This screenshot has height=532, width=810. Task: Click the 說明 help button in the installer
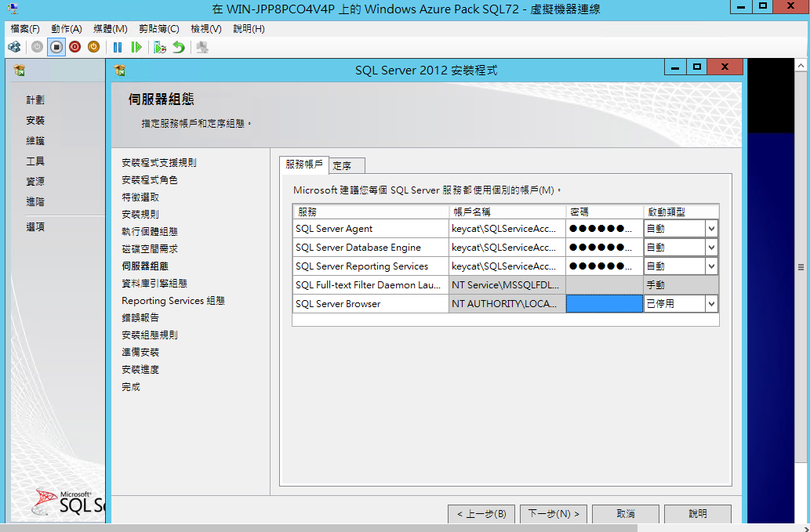pos(698,514)
